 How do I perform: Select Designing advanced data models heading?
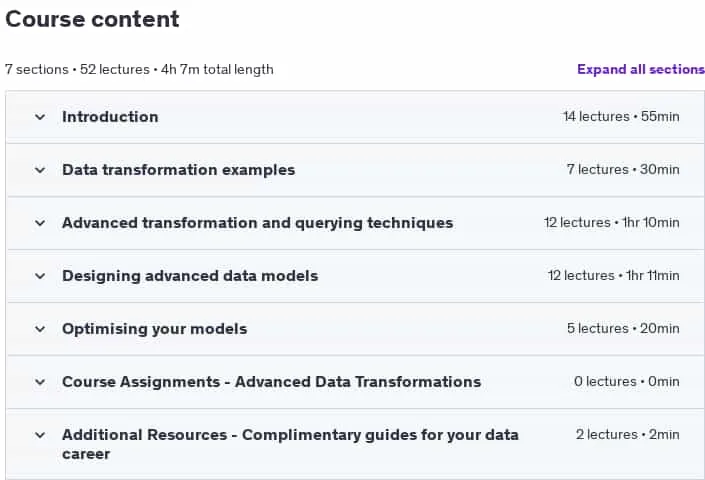coord(190,276)
